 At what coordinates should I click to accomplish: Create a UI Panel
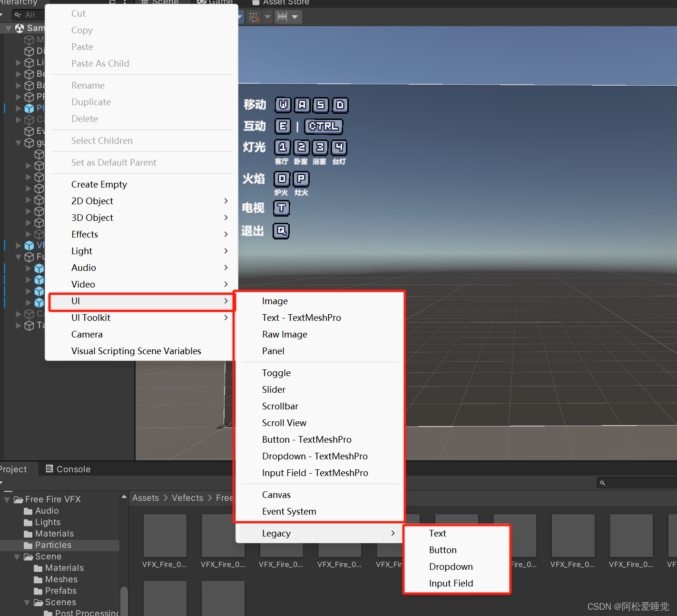pos(320,351)
